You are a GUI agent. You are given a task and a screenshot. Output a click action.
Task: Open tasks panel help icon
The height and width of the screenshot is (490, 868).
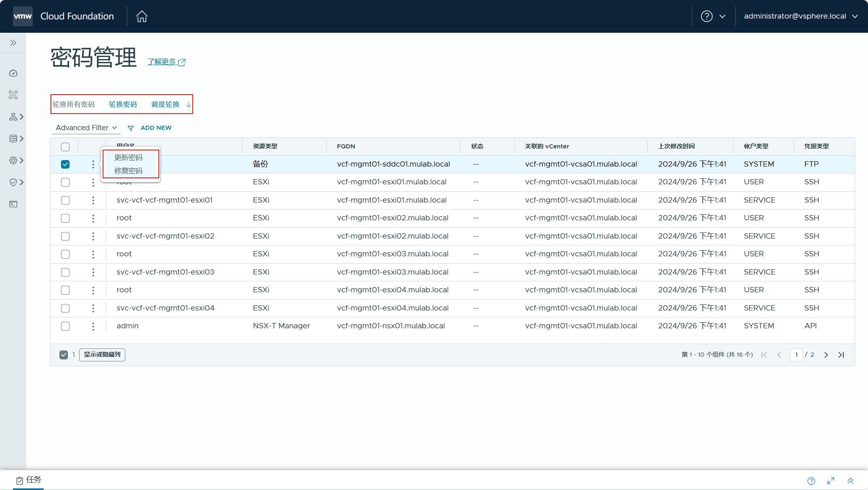[x=811, y=481]
